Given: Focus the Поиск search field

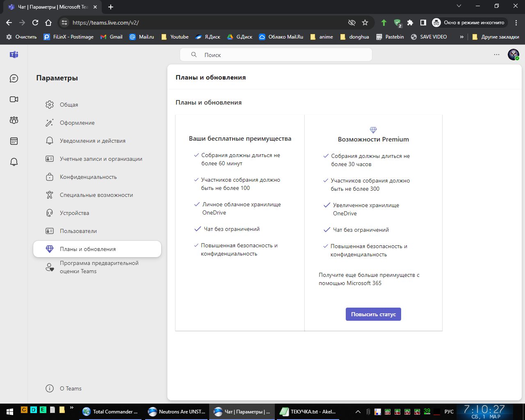Looking at the screenshot, I should pos(276,55).
